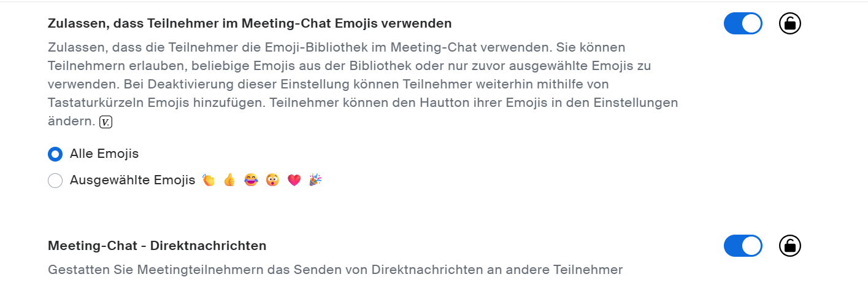Click the Direktnachrichten description starting 'Gestatten Sie'

[x=335, y=270]
